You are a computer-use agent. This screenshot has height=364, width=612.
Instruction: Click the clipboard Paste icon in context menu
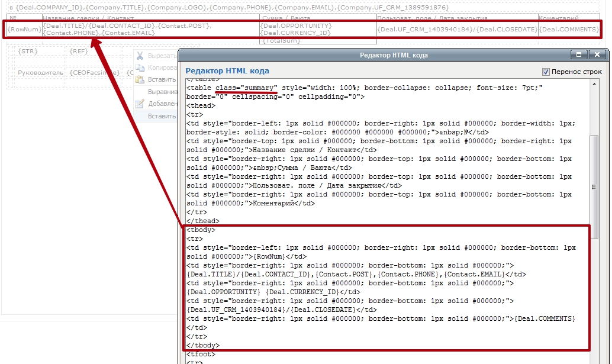140,79
